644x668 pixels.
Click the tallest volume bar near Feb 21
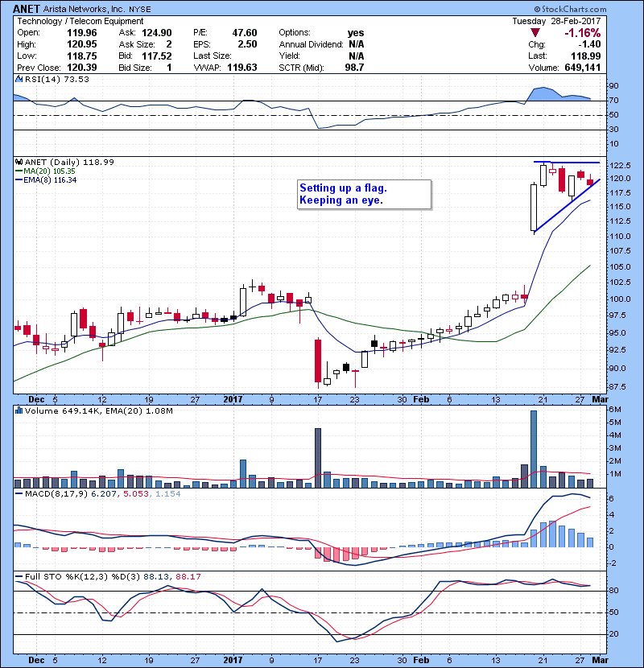point(534,449)
